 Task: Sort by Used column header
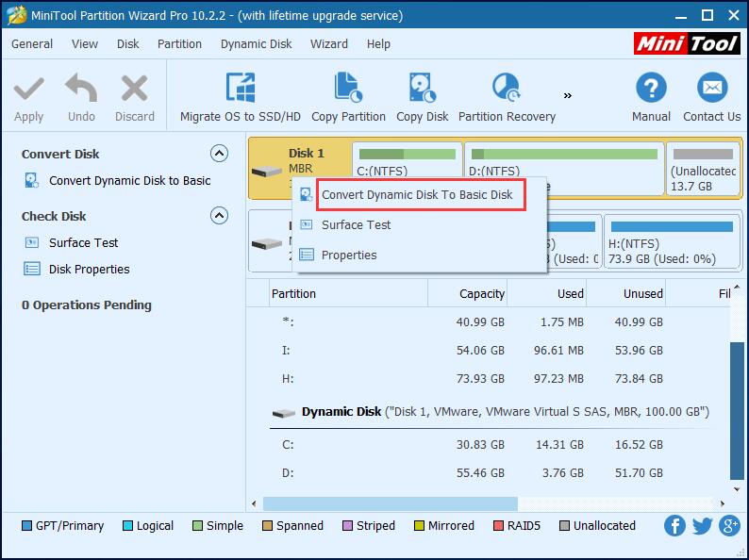coord(546,293)
